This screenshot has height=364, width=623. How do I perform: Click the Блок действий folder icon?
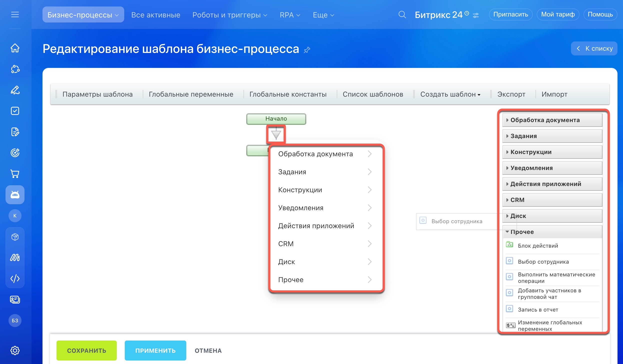click(509, 245)
